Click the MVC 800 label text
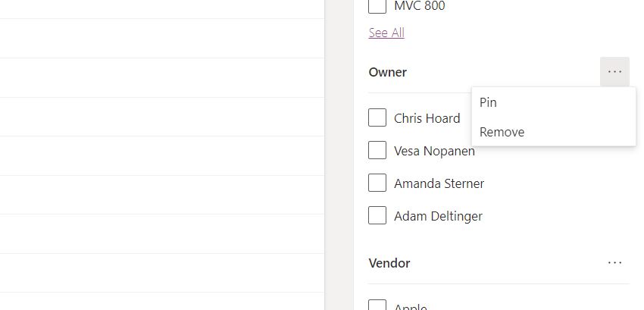 (420, 6)
